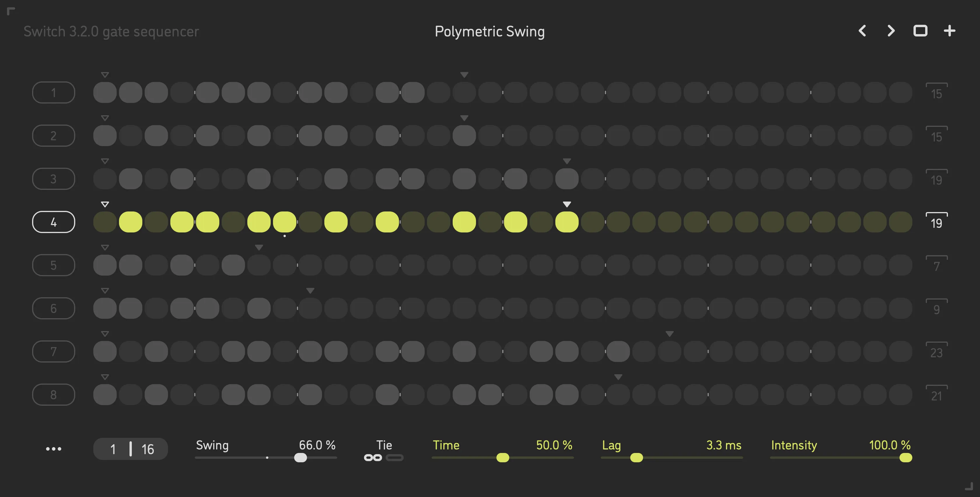Select the linked Tie mode icon
Viewport: 980px width, 497px height.
pyautogui.click(x=373, y=458)
